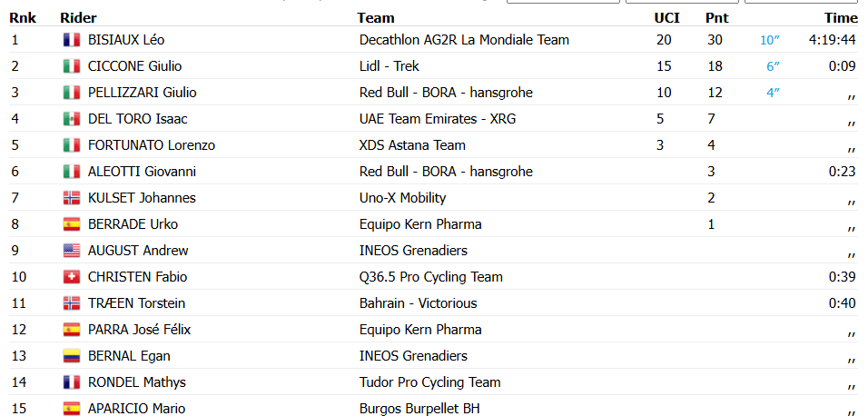This screenshot has width=868, height=416.
Task: Click the Mexican flag next to DEL TORO
Action: (x=71, y=119)
